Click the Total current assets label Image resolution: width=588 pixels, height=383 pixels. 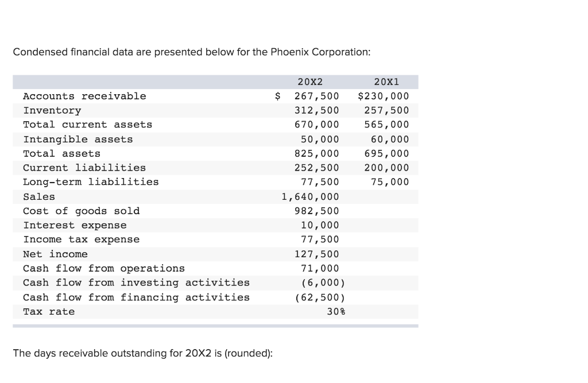coord(87,125)
